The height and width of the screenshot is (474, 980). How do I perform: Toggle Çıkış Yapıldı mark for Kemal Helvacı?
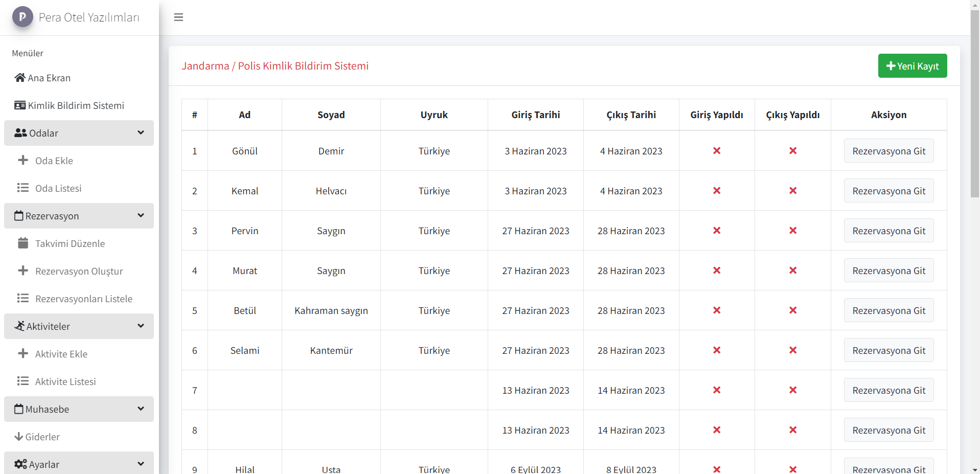pos(792,191)
